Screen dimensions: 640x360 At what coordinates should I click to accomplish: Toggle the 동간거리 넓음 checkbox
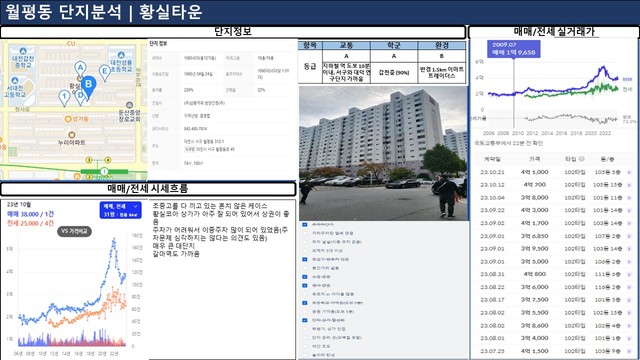305,268
